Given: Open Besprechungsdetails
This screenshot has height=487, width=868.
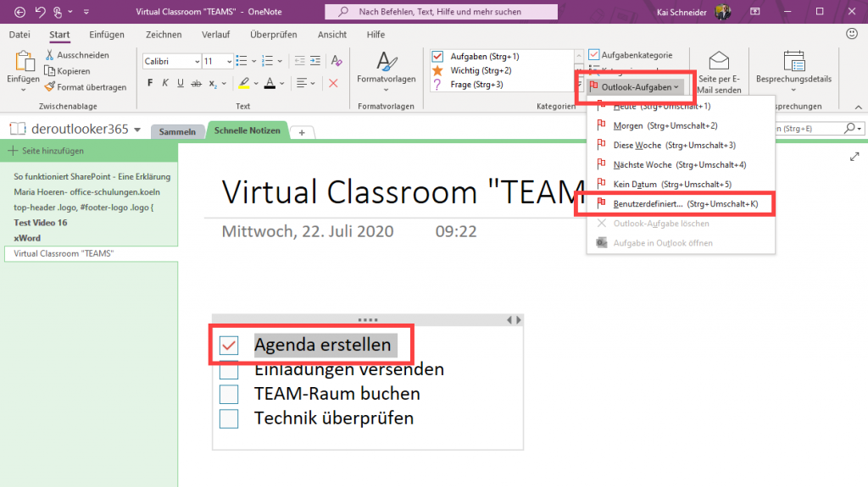Looking at the screenshot, I should [x=793, y=71].
